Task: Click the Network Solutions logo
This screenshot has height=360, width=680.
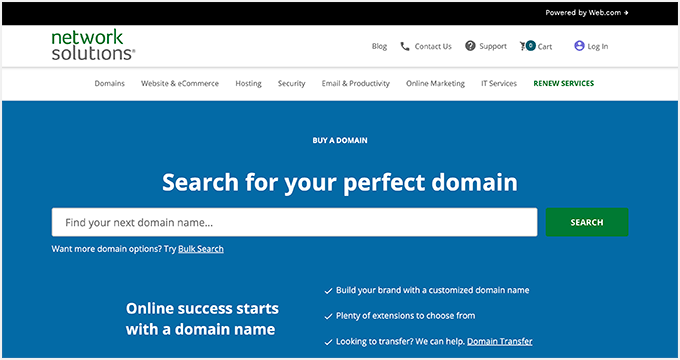Action: point(93,45)
